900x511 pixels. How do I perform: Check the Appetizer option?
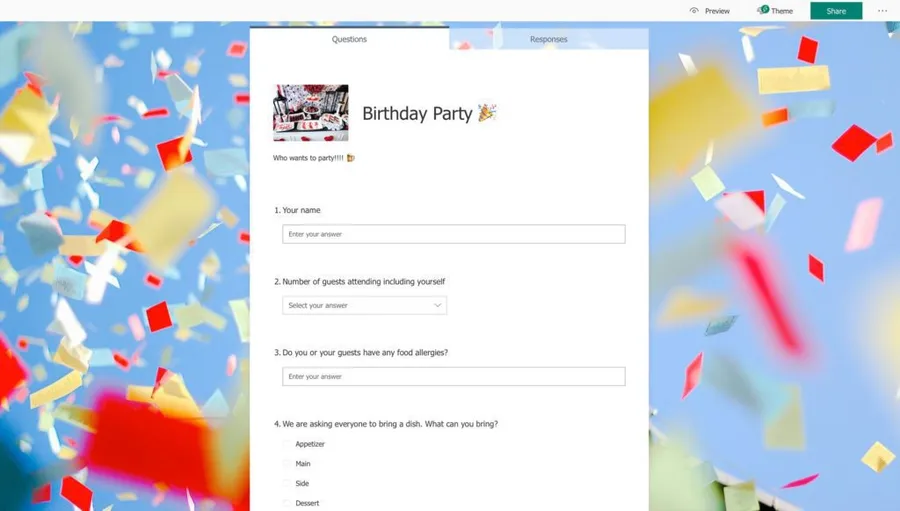(286, 444)
